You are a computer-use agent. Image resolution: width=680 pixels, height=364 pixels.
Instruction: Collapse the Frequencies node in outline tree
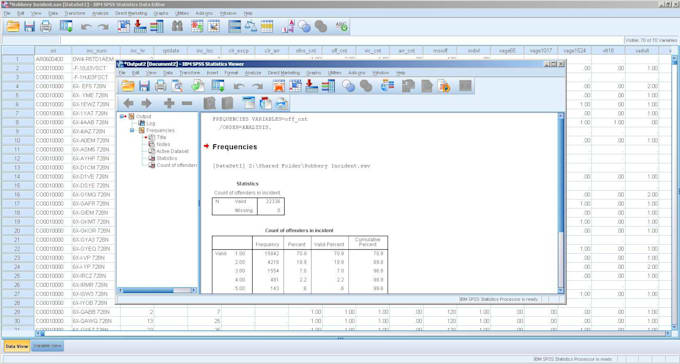coord(132,130)
